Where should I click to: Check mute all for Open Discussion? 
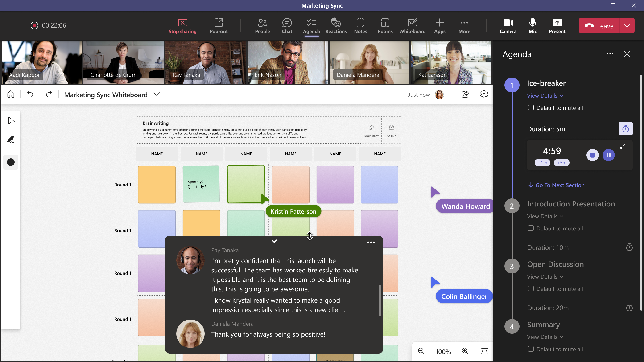[x=531, y=288]
